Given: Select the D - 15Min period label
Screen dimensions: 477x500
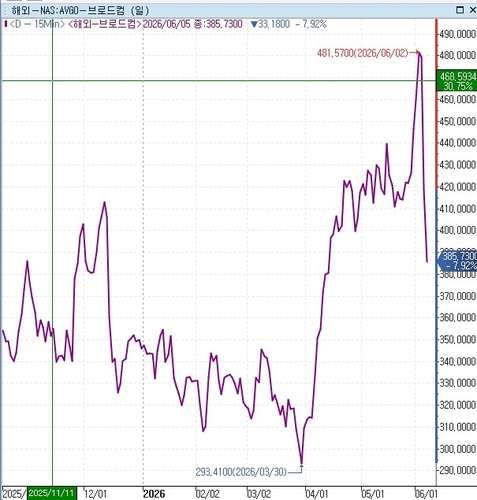Looking at the screenshot, I should (37, 24).
